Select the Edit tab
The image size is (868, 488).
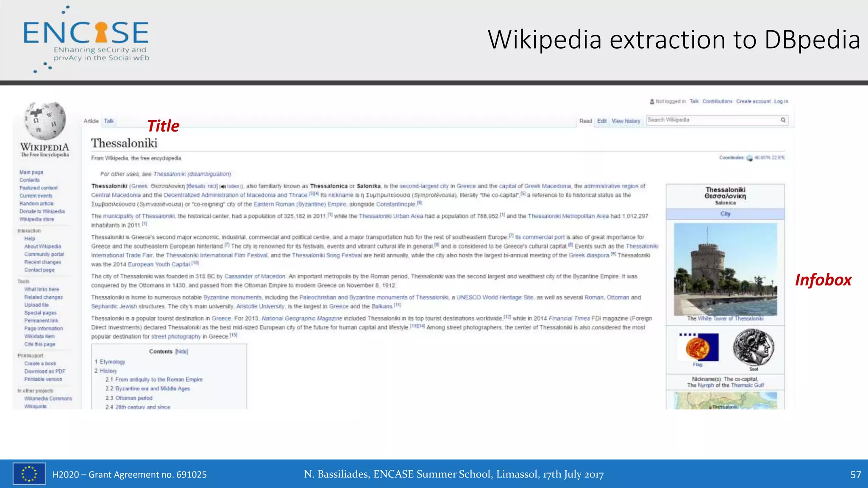pos(601,121)
